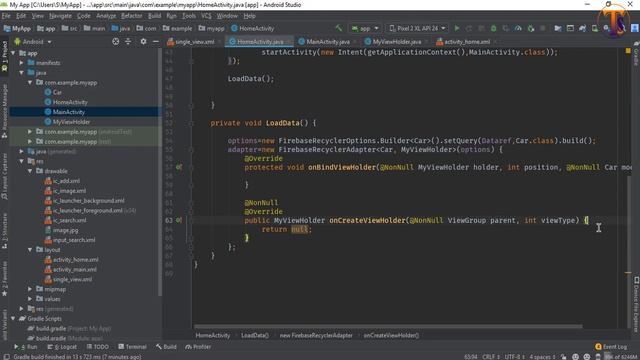Close the HomeActivity.java tab

(x=289, y=42)
